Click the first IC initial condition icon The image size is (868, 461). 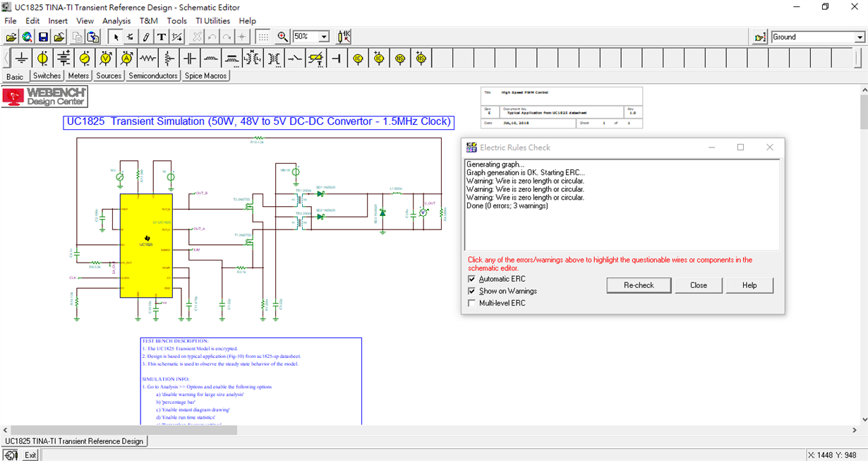point(357,58)
